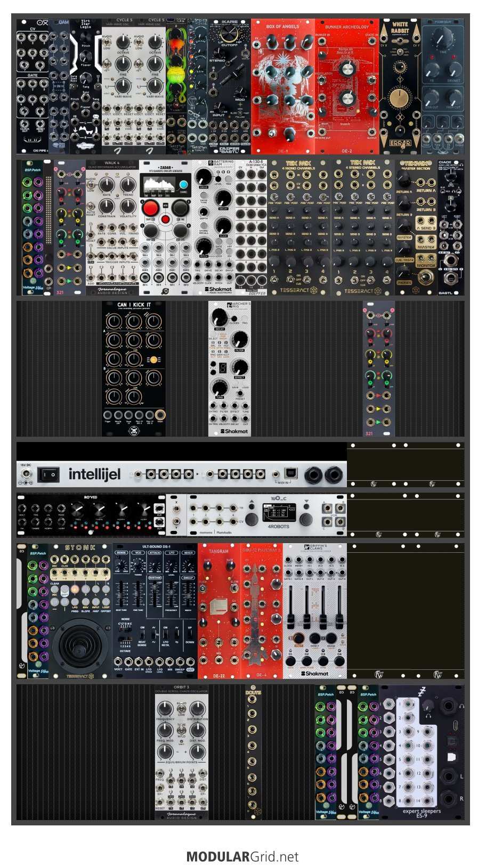The width and height of the screenshot is (486, 868).
Task: Select the lone 321 module in third row
Action: click(x=379, y=369)
